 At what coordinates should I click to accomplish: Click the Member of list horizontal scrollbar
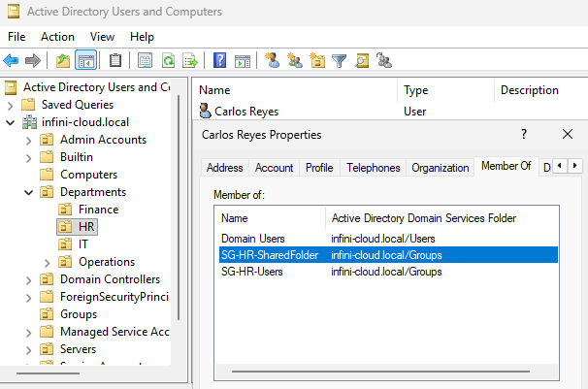(x=380, y=372)
